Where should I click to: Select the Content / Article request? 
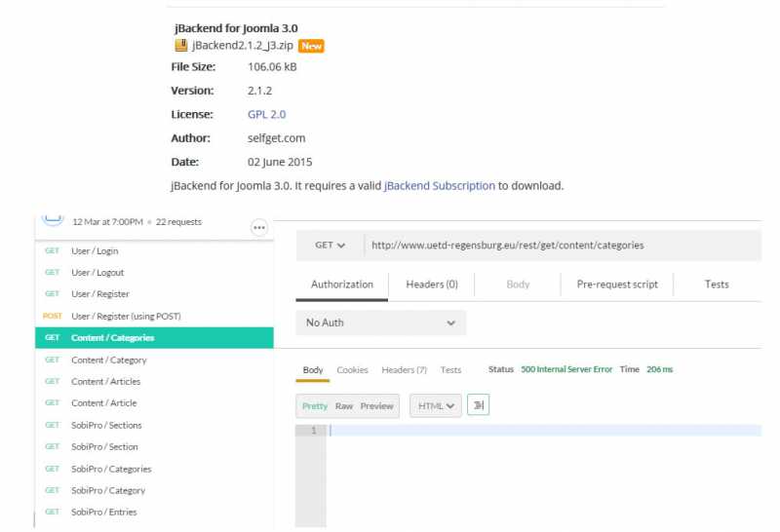(154, 402)
